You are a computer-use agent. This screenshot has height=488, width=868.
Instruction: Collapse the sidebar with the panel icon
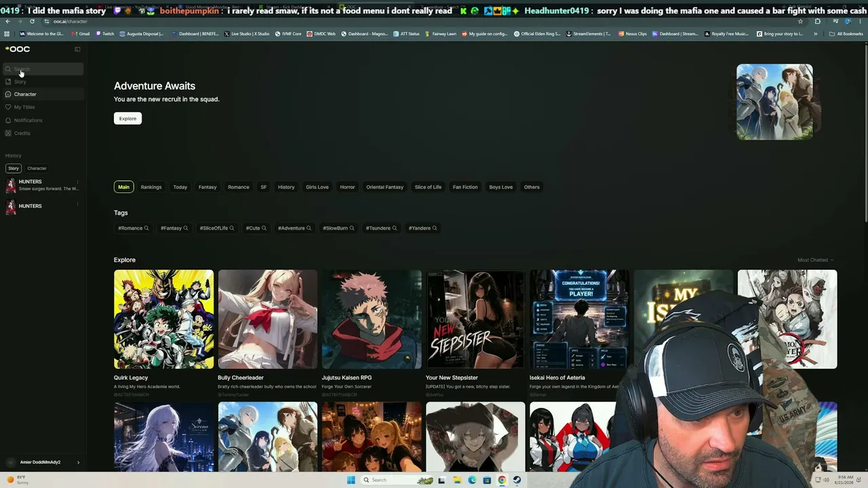77,49
